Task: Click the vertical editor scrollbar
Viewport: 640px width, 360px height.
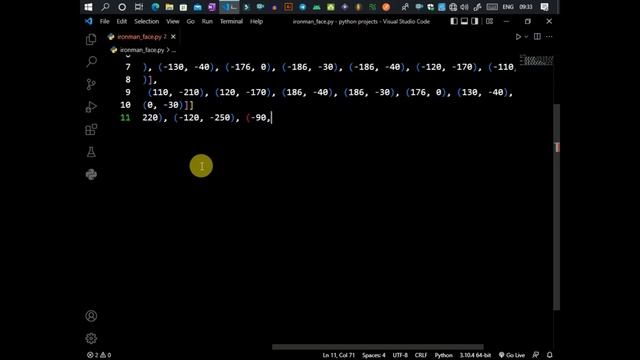Action: 556,207
